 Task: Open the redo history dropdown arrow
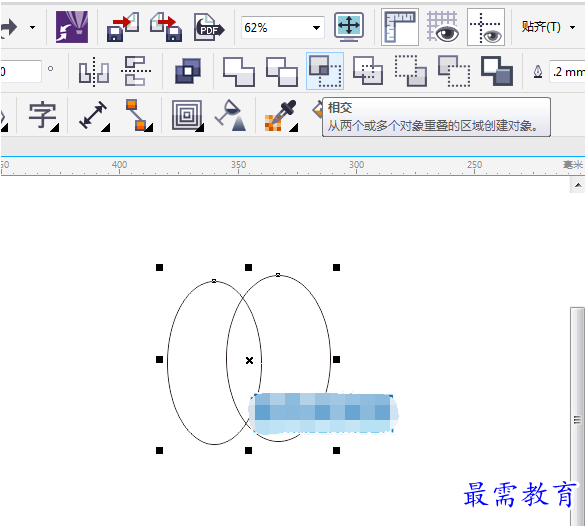tap(33, 27)
